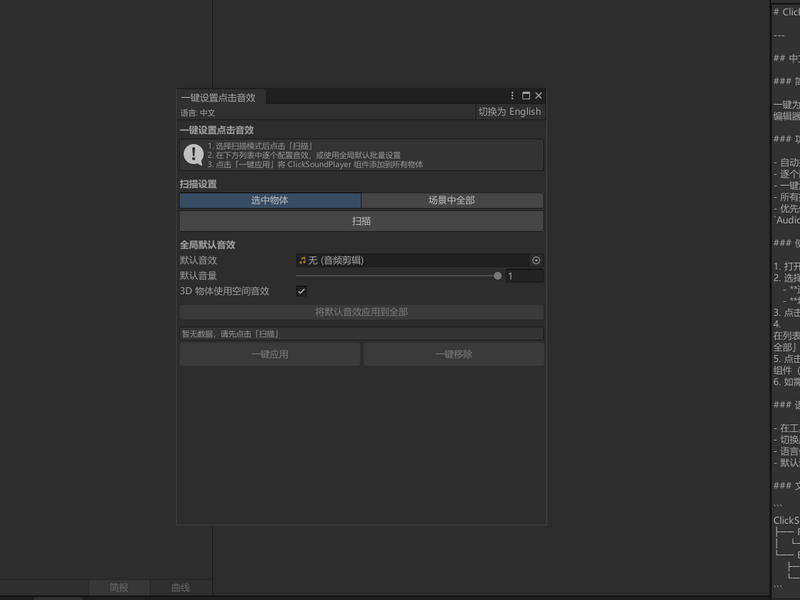
Task: Choose the 场景中全部 scan mode
Action: point(452,201)
